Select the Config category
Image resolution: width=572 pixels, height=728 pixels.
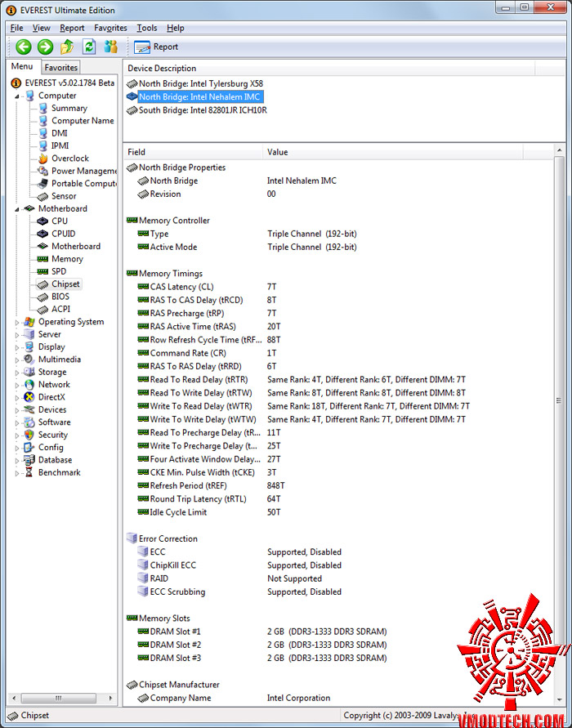[51, 447]
